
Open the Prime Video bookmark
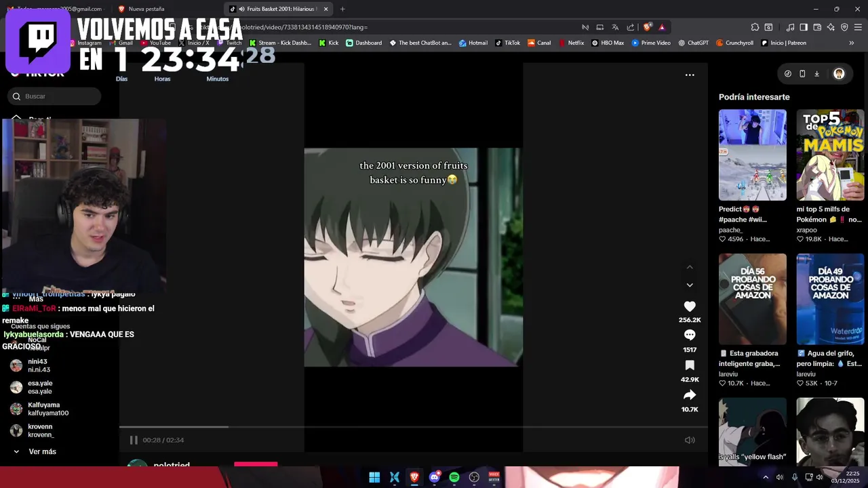coord(651,43)
